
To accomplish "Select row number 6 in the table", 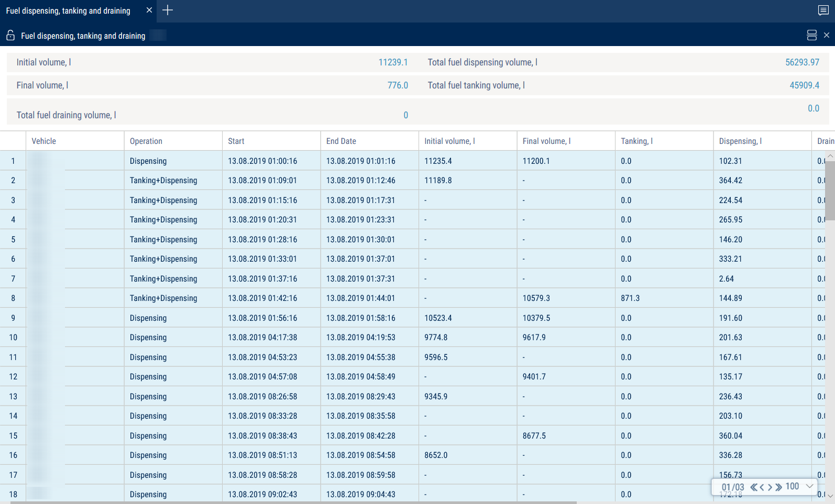I will [x=13, y=259].
